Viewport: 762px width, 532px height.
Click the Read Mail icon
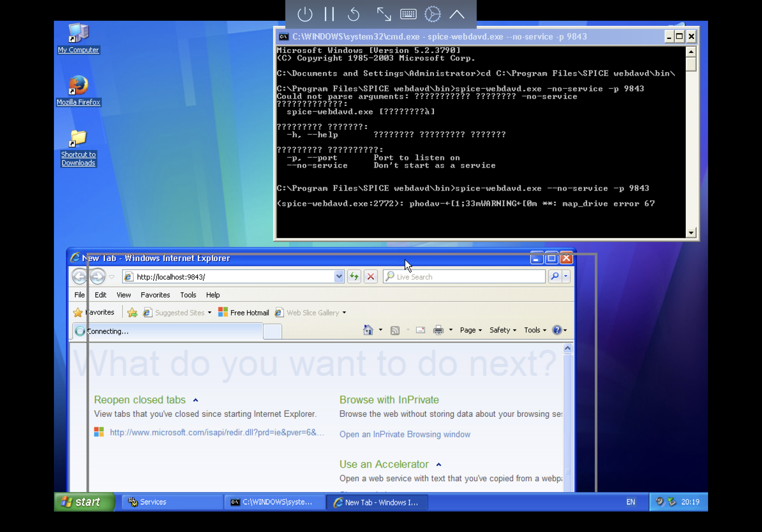pos(421,330)
